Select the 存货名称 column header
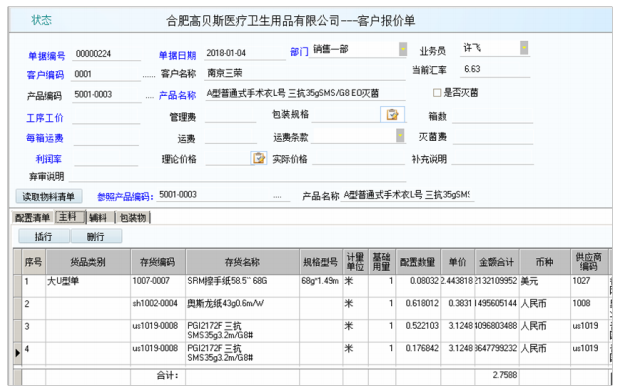Screen dimensions: 618x392 (242, 262)
